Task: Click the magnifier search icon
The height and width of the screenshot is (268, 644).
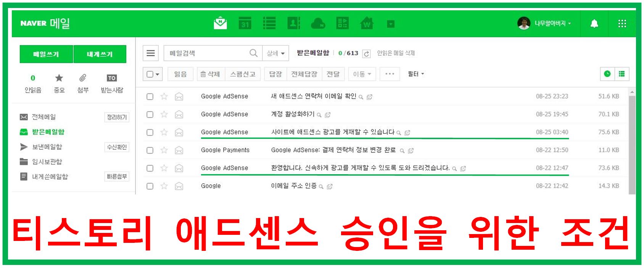Action: pyautogui.click(x=253, y=53)
